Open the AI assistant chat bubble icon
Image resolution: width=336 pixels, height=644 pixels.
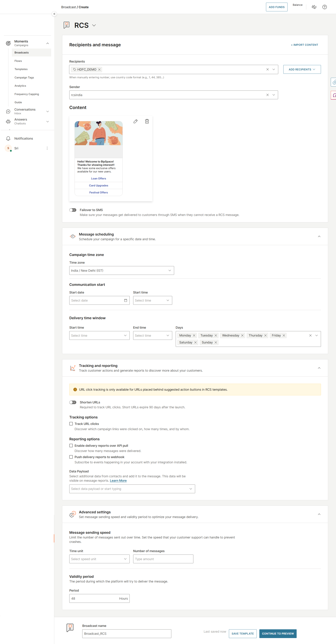[x=334, y=95]
